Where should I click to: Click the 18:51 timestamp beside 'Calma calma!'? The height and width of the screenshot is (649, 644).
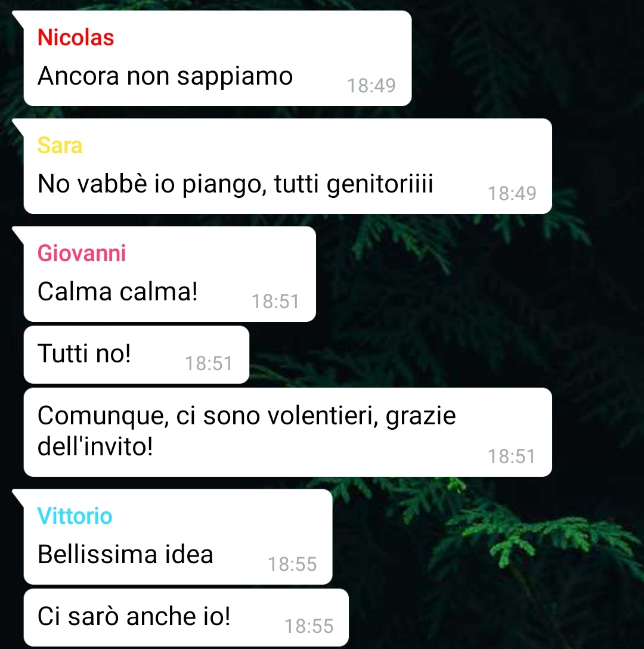pyautogui.click(x=275, y=302)
